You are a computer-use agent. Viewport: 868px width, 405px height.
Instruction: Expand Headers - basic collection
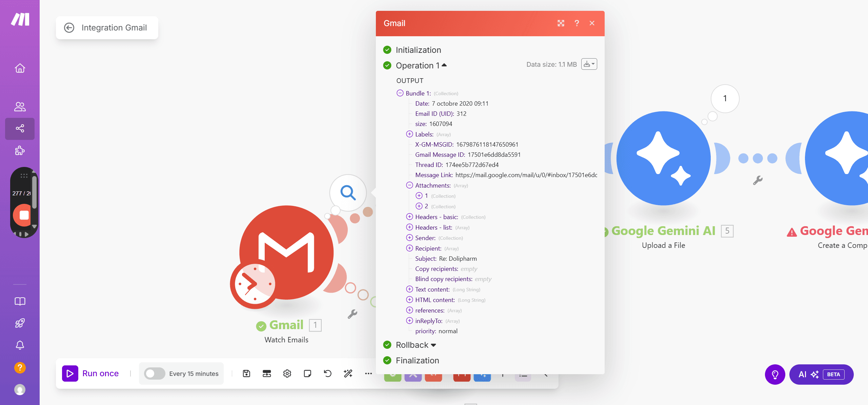coord(409,217)
